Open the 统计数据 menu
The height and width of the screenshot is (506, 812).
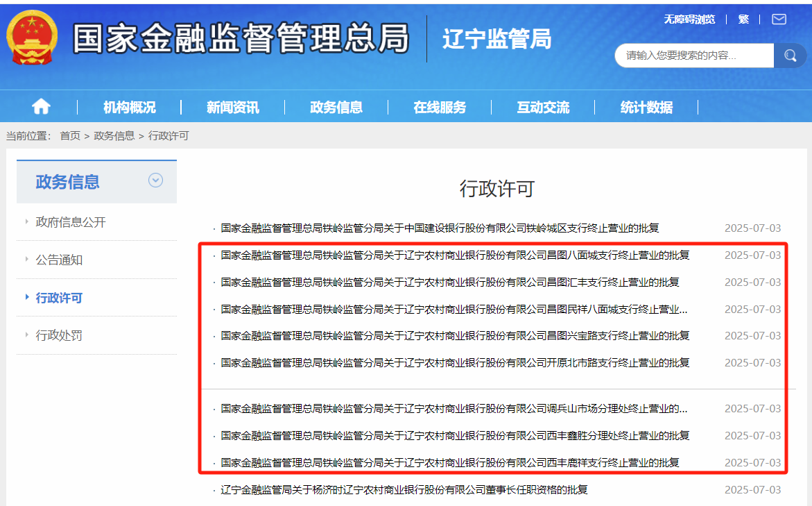pos(646,108)
